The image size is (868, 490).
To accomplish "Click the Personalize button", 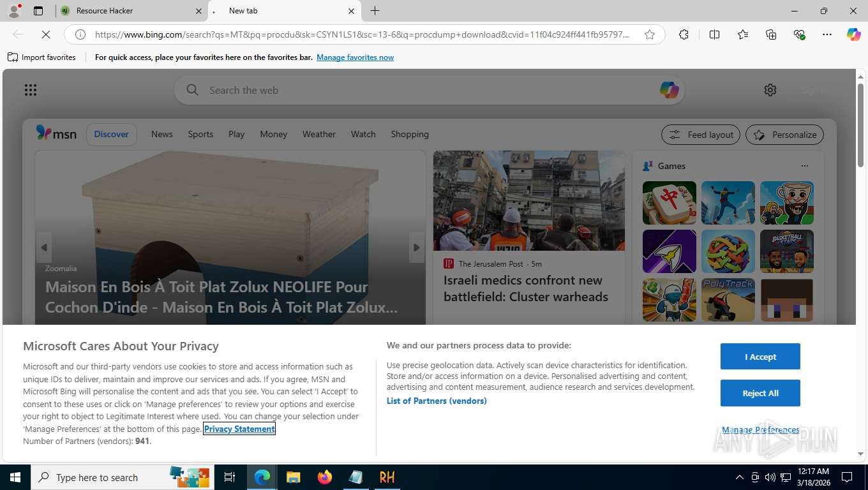I will coord(785,135).
